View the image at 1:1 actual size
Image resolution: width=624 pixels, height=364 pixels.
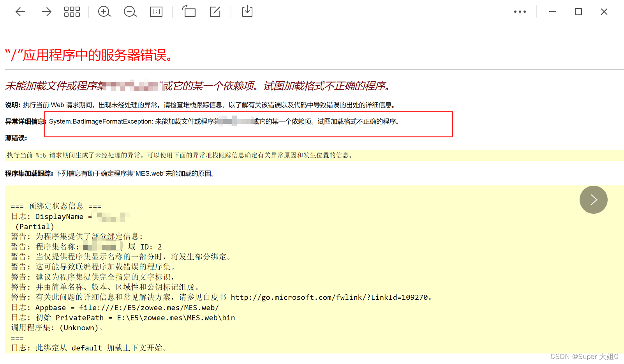[156, 12]
